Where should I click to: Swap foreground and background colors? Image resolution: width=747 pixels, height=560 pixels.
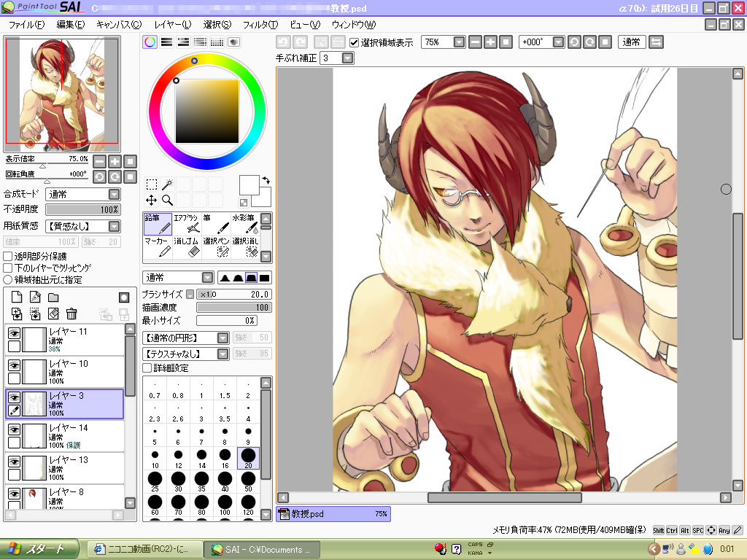[266, 180]
